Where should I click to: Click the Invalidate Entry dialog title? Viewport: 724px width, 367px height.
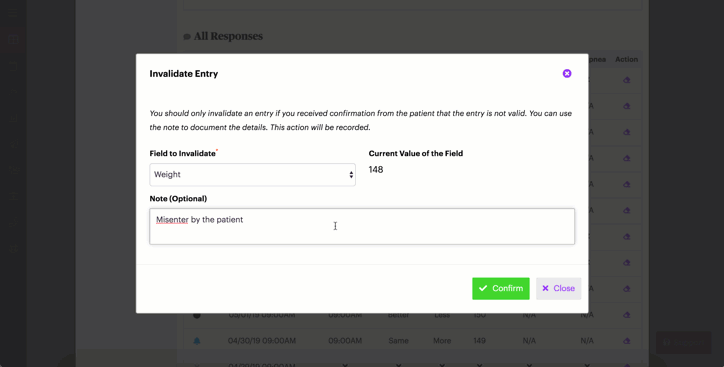point(184,74)
